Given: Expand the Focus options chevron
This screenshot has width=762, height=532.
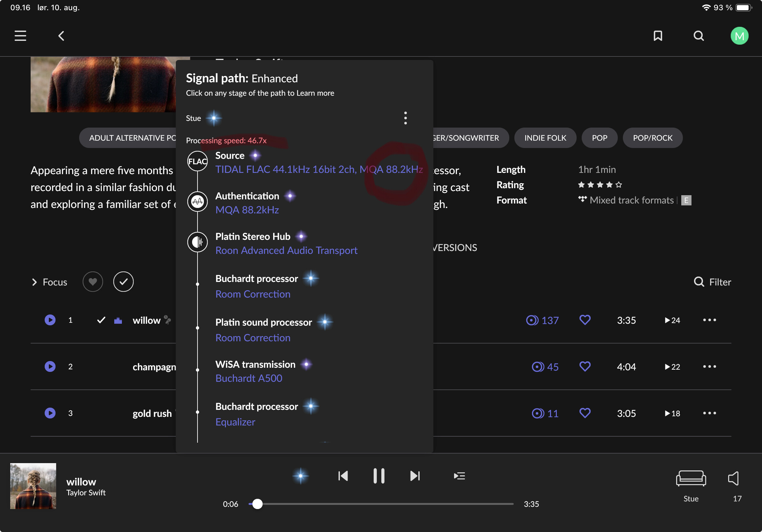Looking at the screenshot, I should pyautogui.click(x=34, y=282).
